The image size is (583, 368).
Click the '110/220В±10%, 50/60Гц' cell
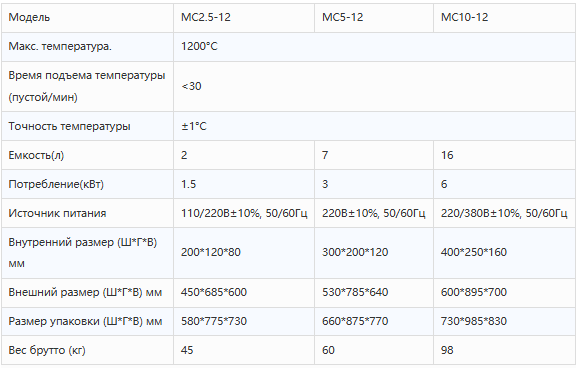[244, 213]
